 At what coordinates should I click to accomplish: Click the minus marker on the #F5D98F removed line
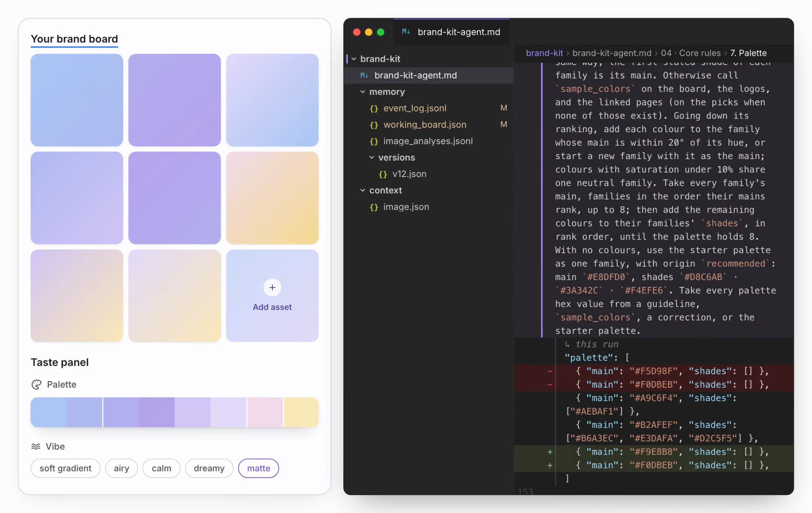point(550,371)
